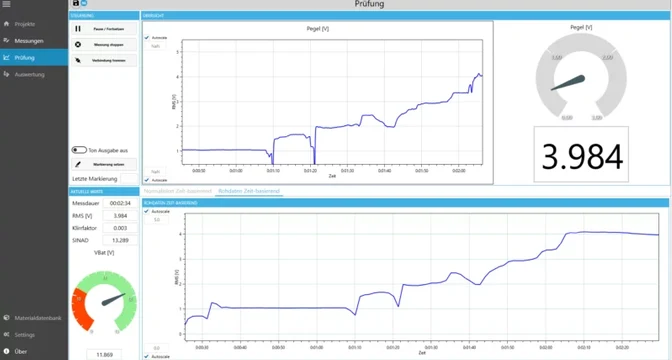Click the large 3.984 numeric display
The image size is (672, 360).
coord(581,154)
